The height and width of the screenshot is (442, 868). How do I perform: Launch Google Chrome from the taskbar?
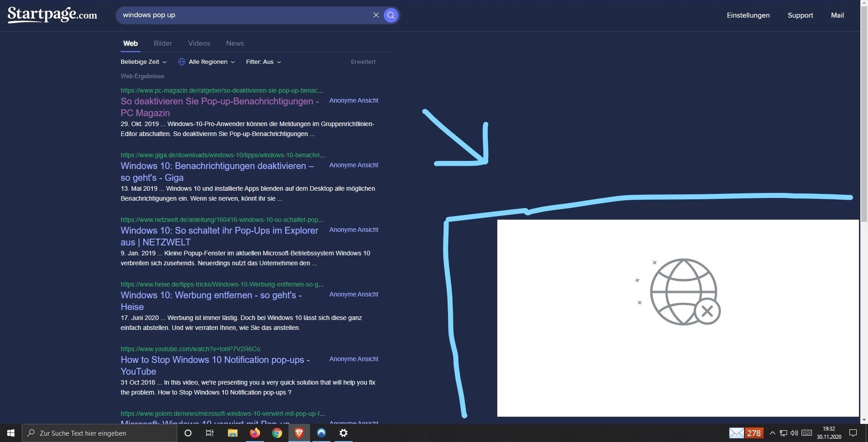277,433
